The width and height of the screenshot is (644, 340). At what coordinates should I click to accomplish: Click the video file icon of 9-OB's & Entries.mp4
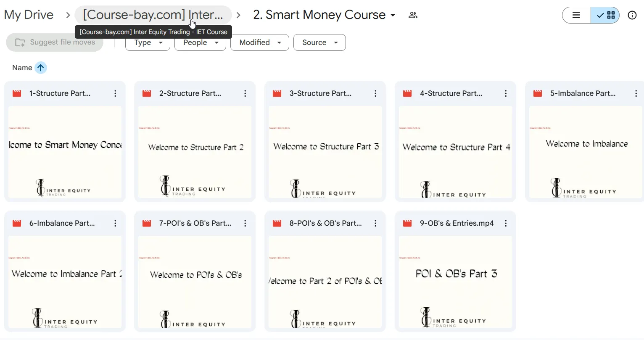pos(407,224)
